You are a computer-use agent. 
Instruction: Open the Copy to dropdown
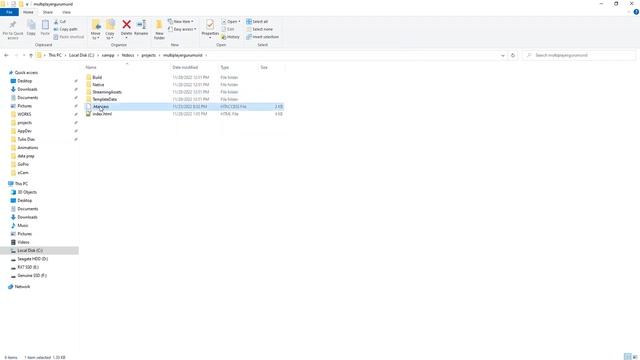110,36
